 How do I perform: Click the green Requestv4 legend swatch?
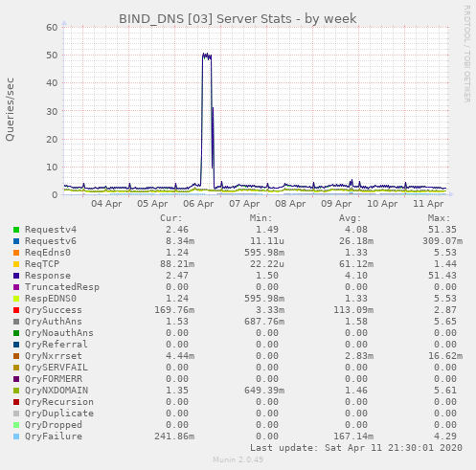pyautogui.click(x=16, y=230)
